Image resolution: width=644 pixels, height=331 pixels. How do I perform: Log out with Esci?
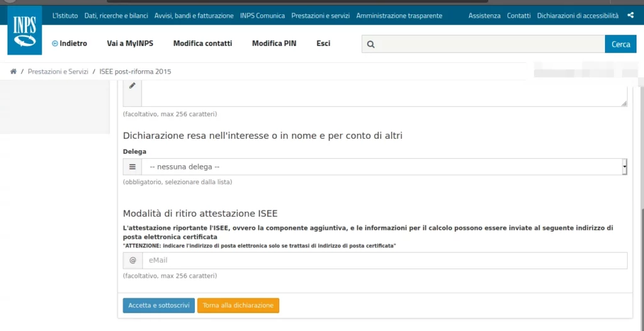[x=323, y=43]
